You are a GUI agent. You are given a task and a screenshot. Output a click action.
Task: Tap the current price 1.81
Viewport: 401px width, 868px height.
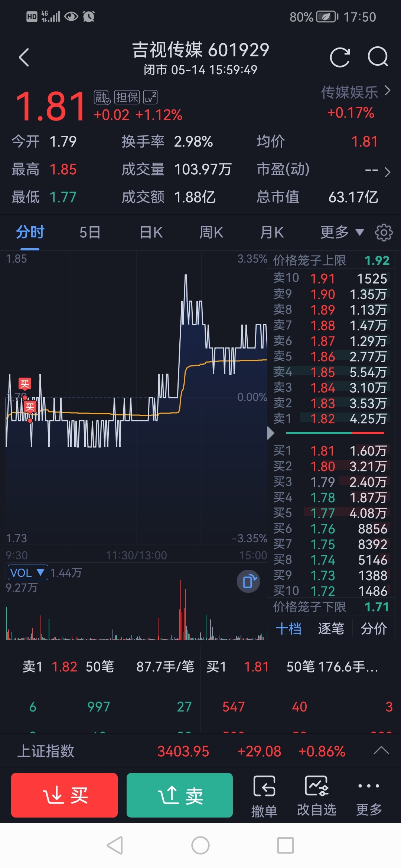(x=50, y=106)
